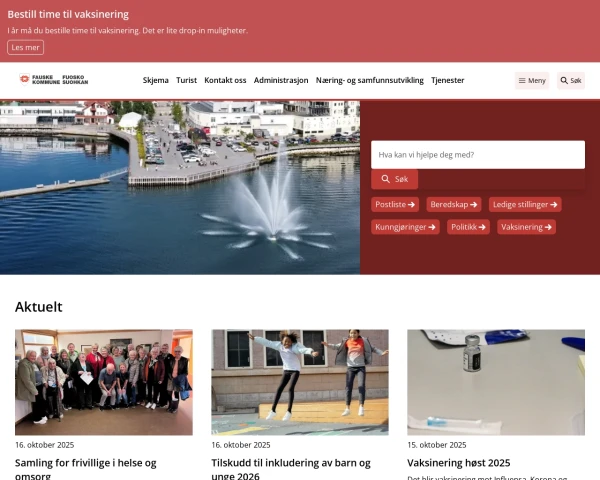Image resolution: width=600 pixels, height=480 pixels.
Task: Open the Meny hamburger menu
Action: click(x=532, y=81)
